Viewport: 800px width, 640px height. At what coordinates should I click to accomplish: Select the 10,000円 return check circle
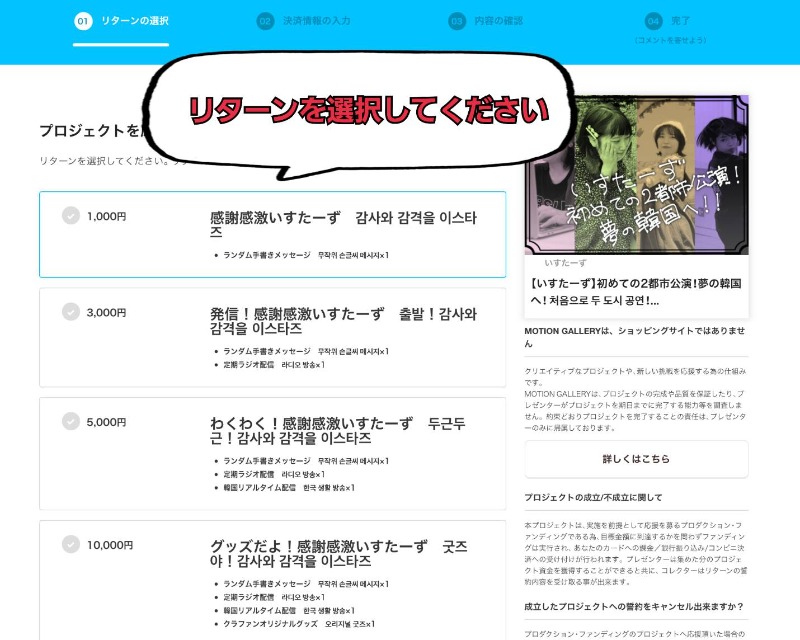(x=71, y=544)
